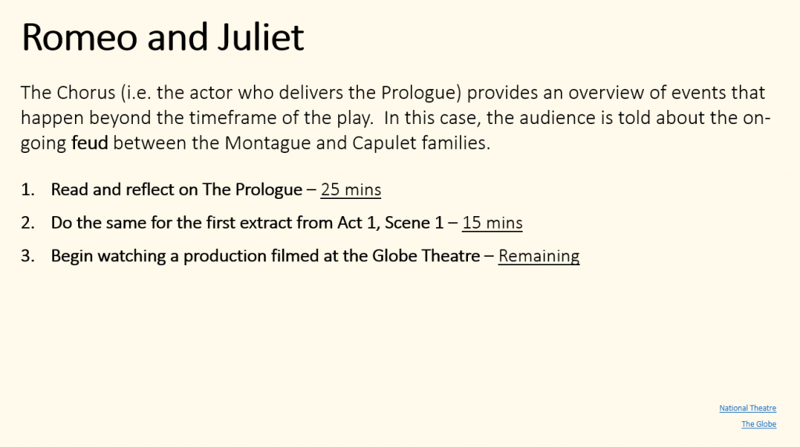
Task: Click the underlined "Remaining" text
Action: [539, 256]
